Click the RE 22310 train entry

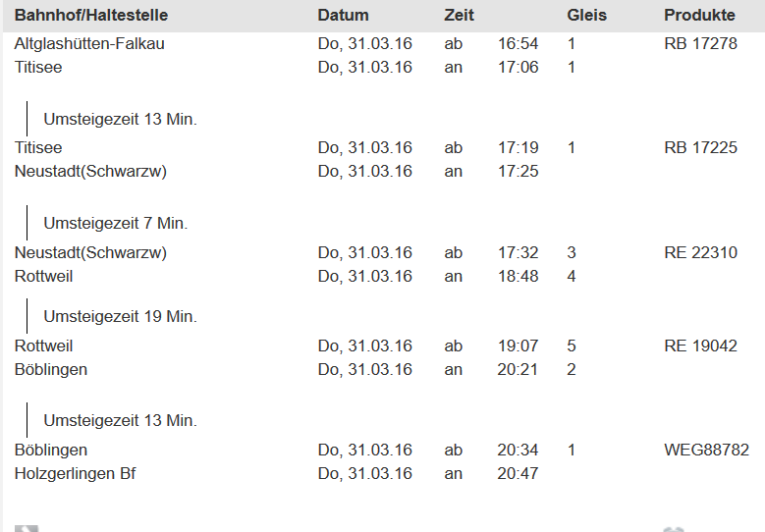[700, 253]
